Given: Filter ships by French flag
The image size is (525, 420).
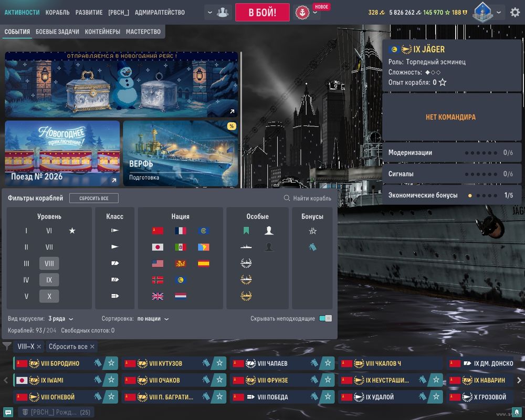Looking at the screenshot, I should pyautogui.click(x=181, y=231).
